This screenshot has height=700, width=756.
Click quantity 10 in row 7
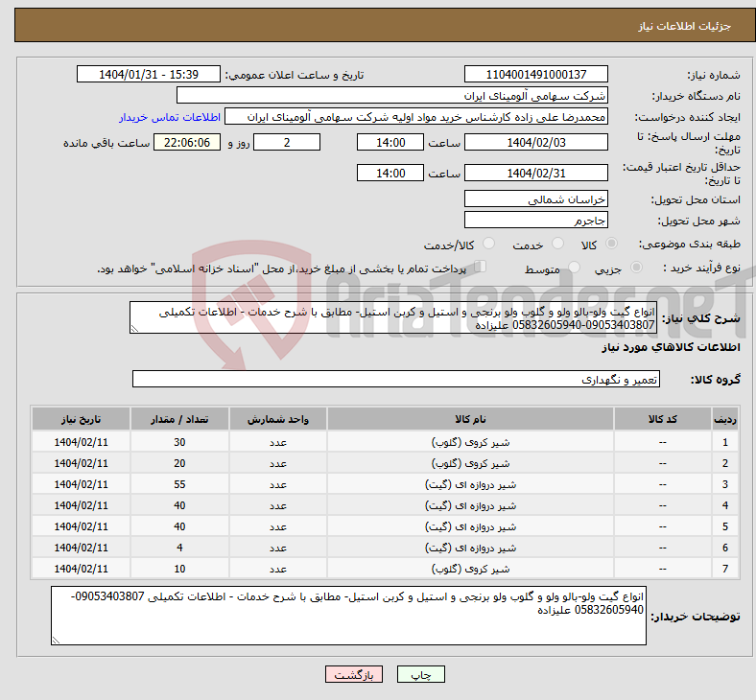(179, 569)
